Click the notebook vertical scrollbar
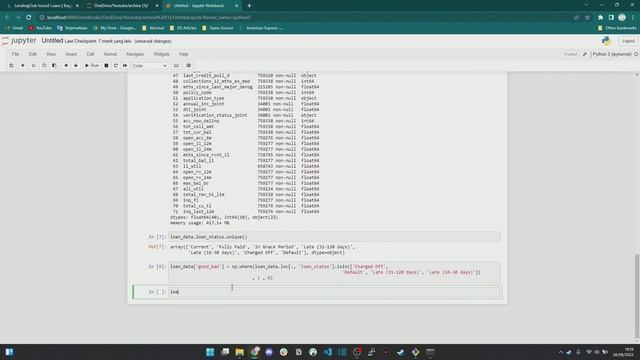This screenshot has width=640, height=360. click(x=637, y=296)
